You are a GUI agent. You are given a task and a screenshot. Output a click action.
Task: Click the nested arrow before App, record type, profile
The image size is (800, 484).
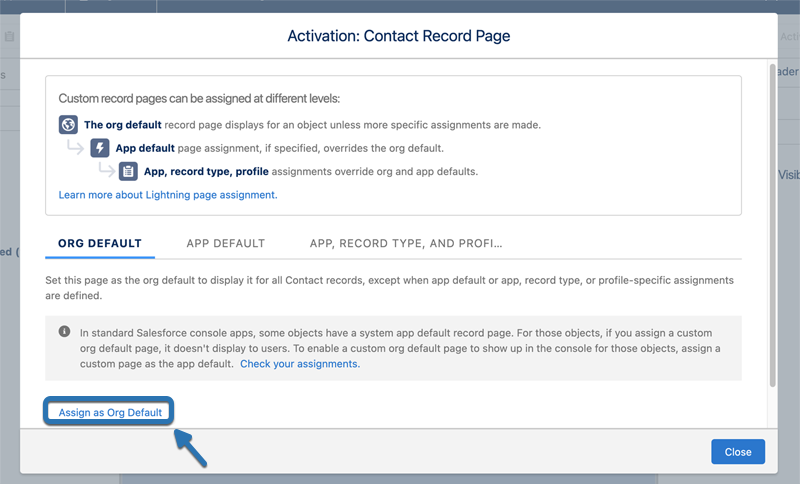pos(105,171)
